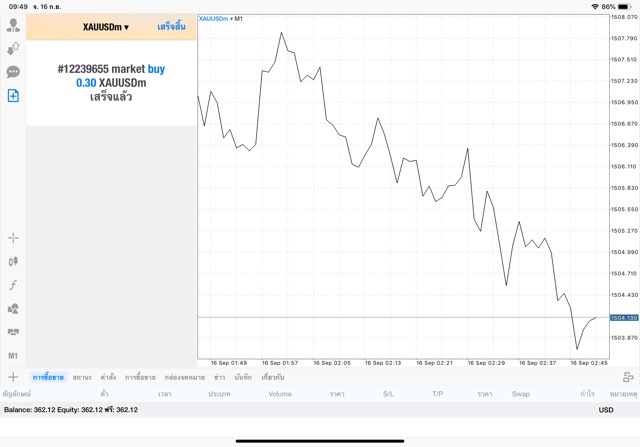Open the accounts person icon
The width and height of the screenshot is (640, 447).
click(x=13, y=25)
